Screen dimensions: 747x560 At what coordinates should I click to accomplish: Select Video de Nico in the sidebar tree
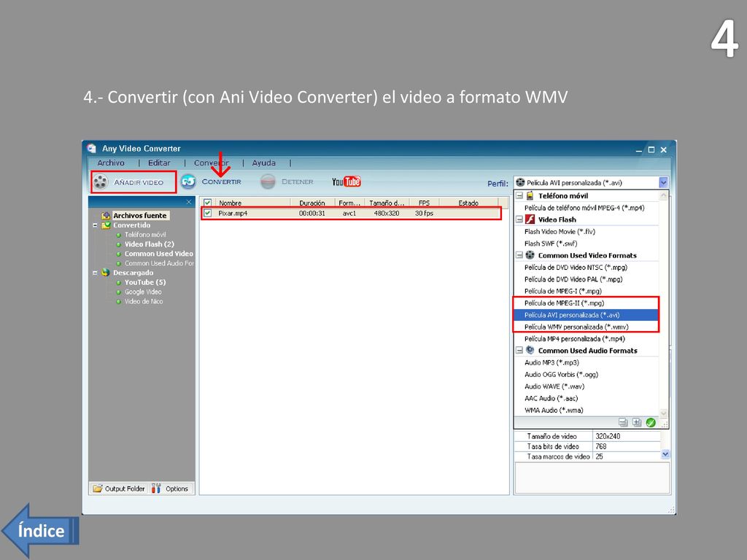click(x=144, y=301)
